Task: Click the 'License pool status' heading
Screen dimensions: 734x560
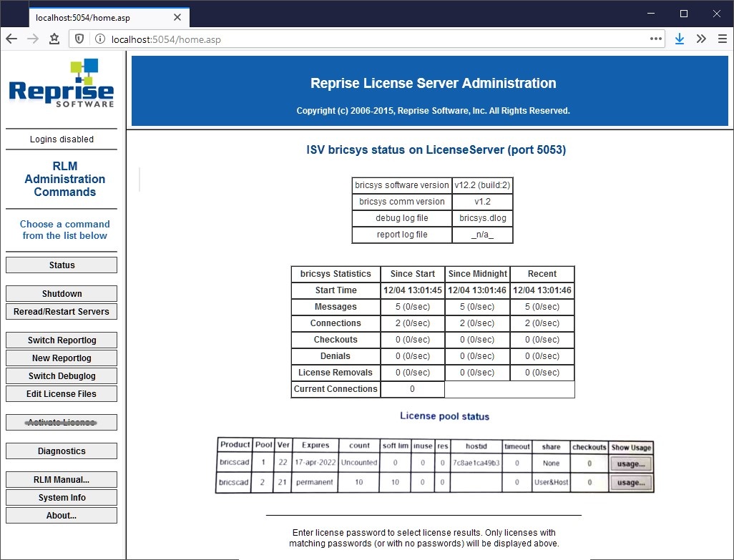Action: coord(445,416)
